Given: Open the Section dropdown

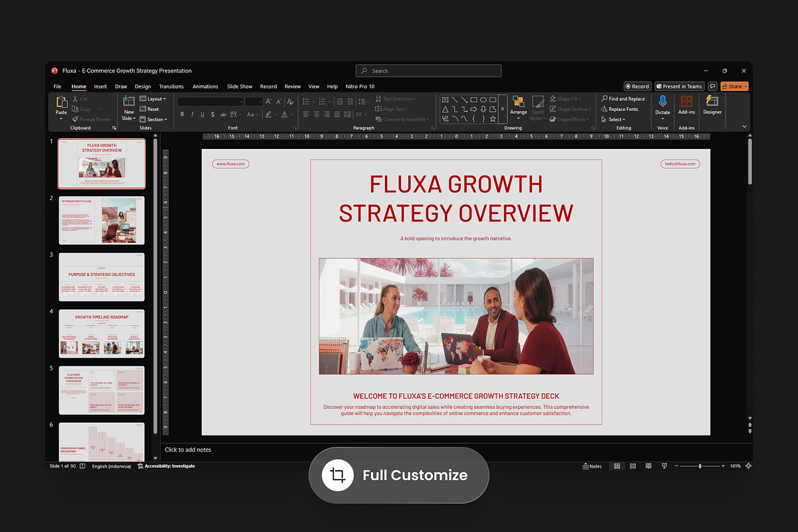Looking at the screenshot, I should 153,119.
